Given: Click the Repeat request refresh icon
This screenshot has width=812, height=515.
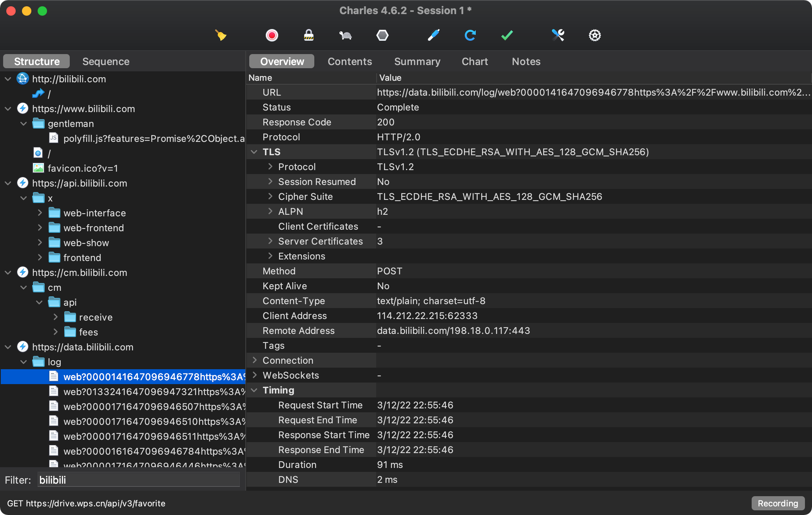Looking at the screenshot, I should point(470,35).
